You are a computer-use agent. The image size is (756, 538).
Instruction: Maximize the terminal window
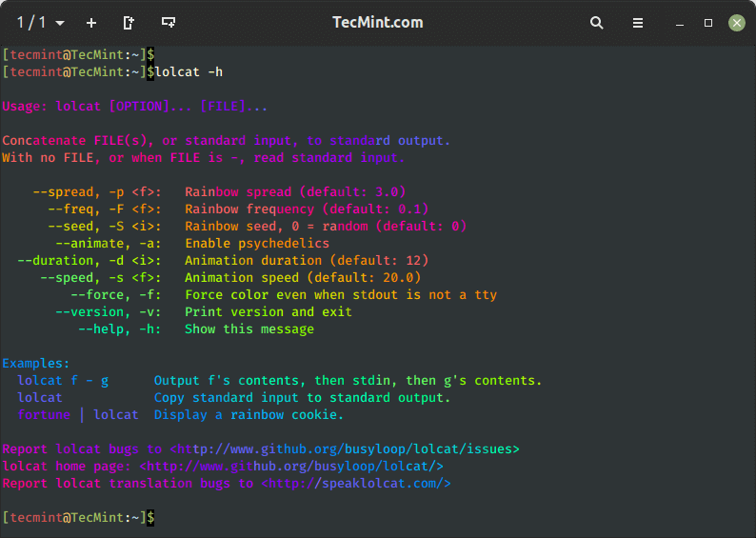point(707,23)
